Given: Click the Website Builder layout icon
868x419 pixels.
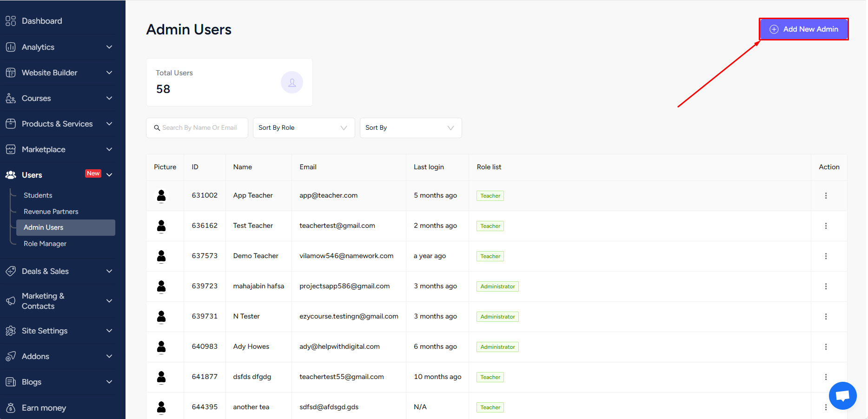Looking at the screenshot, I should [11, 73].
